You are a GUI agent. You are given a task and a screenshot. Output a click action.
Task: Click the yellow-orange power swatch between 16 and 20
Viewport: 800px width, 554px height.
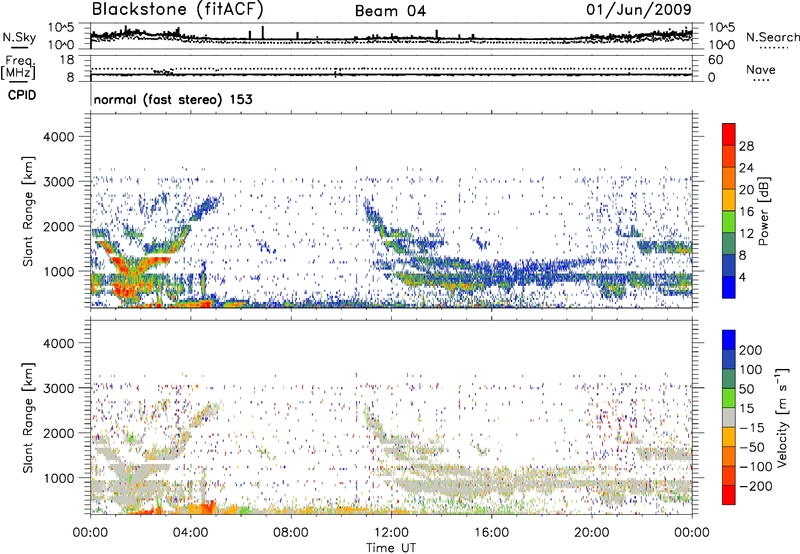click(729, 200)
